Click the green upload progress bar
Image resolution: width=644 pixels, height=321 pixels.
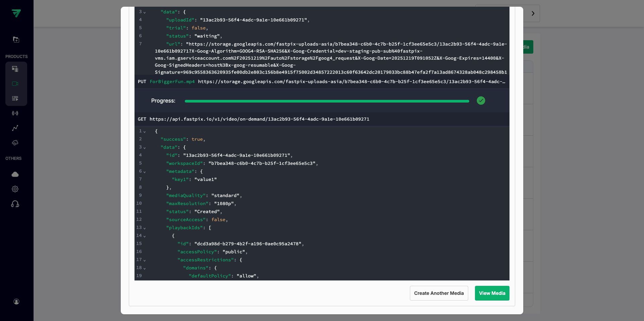327,101
